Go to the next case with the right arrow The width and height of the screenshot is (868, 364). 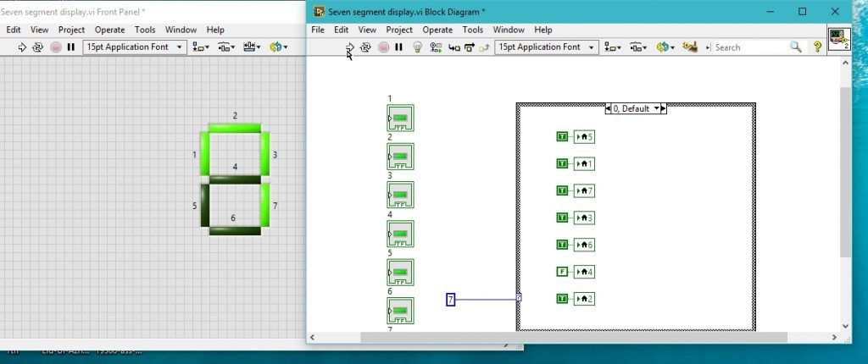pos(663,108)
